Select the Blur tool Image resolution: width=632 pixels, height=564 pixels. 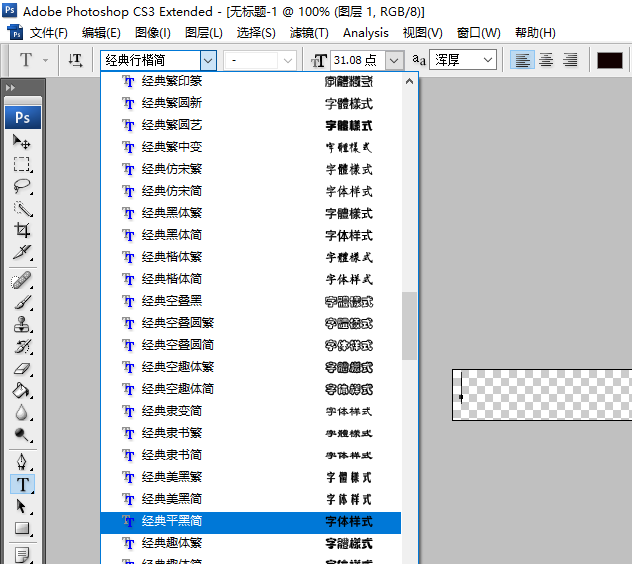click(x=22, y=412)
